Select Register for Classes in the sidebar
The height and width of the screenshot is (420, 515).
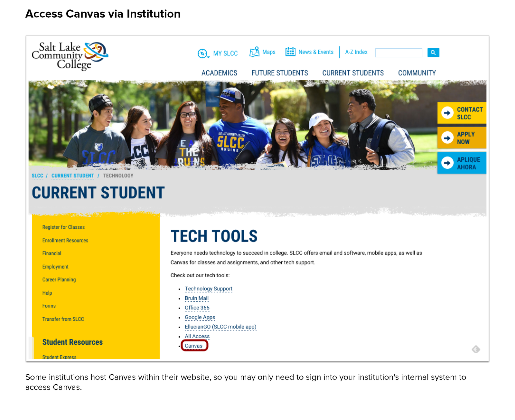coord(63,227)
